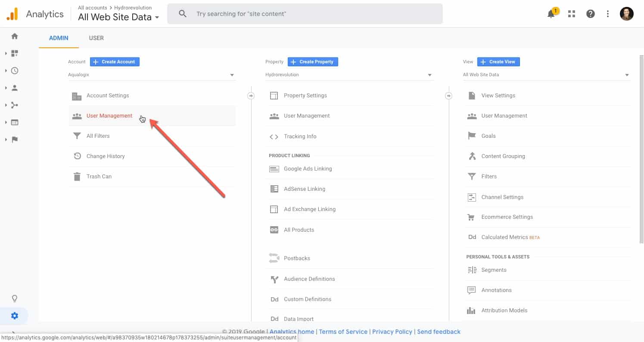
Task: Click the Content Grouping figure icon
Action: click(x=472, y=156)
